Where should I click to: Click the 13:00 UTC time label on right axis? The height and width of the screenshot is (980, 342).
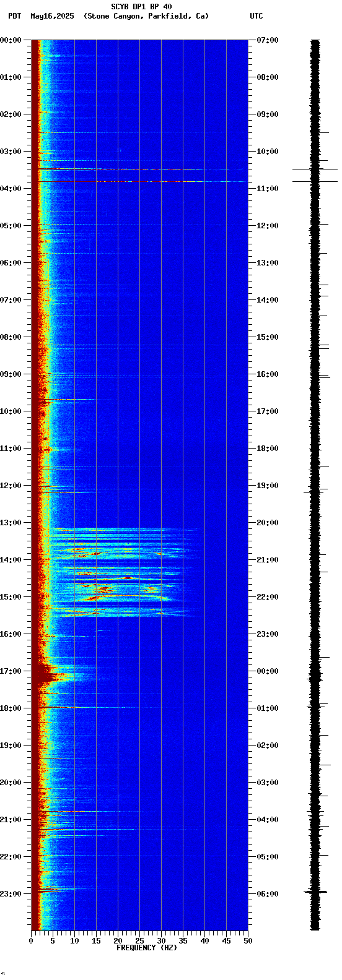267,263
